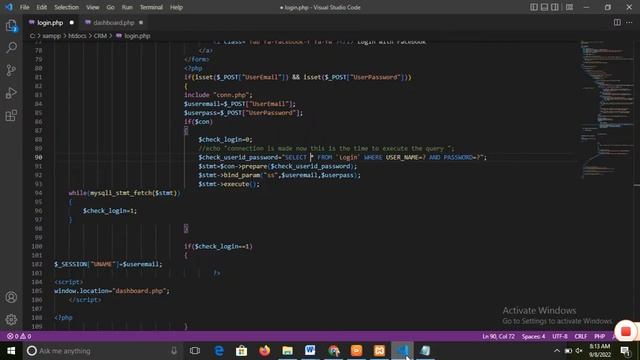
Task: Click the red stop recording button
Action: (626, 331)
